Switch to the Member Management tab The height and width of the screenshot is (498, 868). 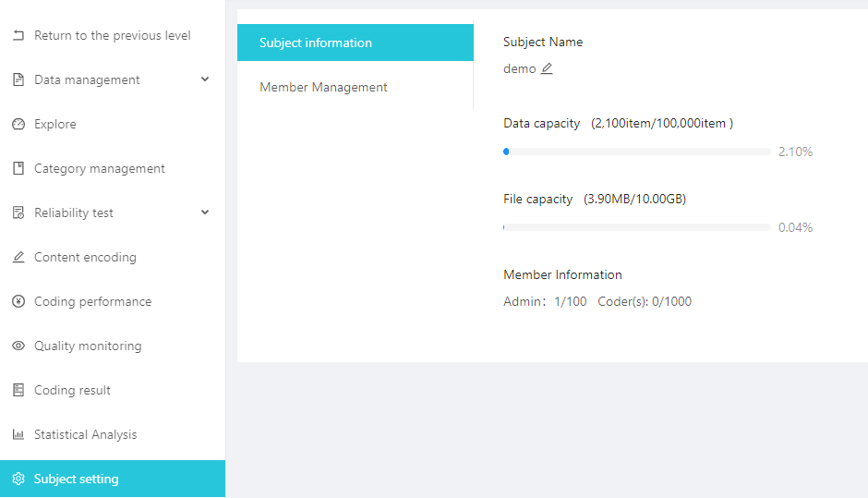pos(323,87)
